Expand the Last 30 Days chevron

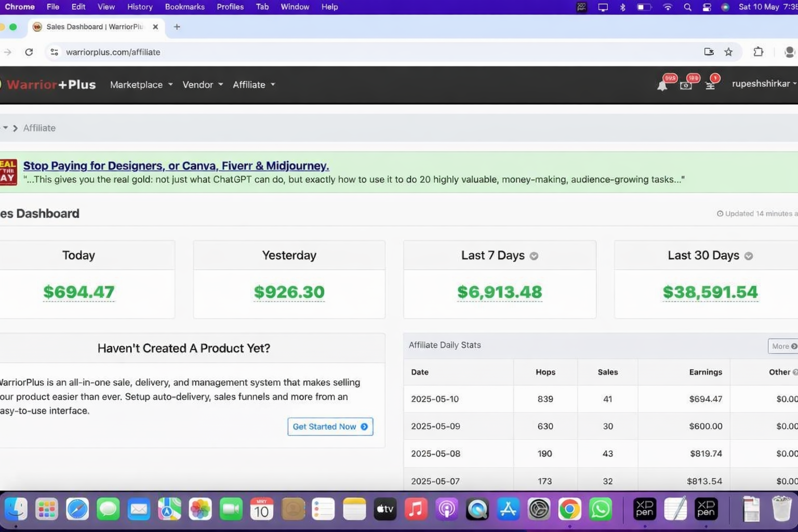coord(748,256)
